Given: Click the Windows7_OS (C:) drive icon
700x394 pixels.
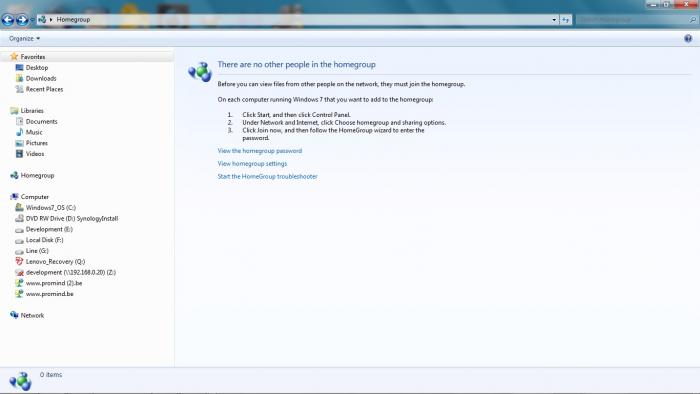Looking at the screenshot, I should tap(19, 207).
